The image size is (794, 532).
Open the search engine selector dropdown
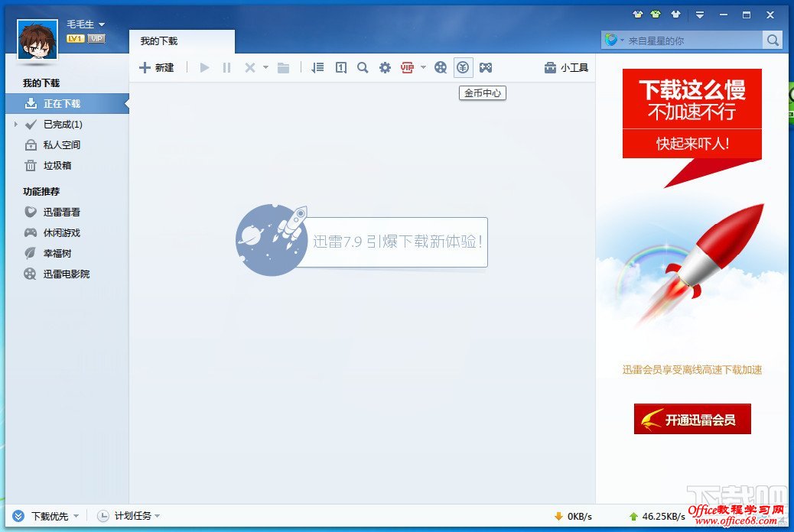[614, 41]
